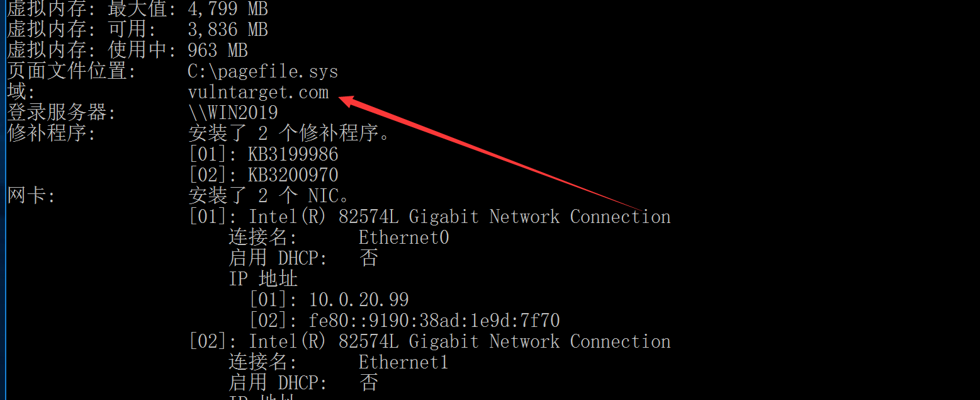Click the 页面文件位置 label
This screenshot has width=980, height=400.
click(x=72, y=71)
